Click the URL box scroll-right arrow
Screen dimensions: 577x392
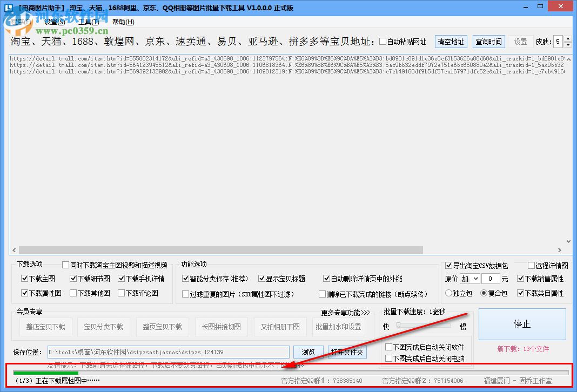click(x=560, y=250)
